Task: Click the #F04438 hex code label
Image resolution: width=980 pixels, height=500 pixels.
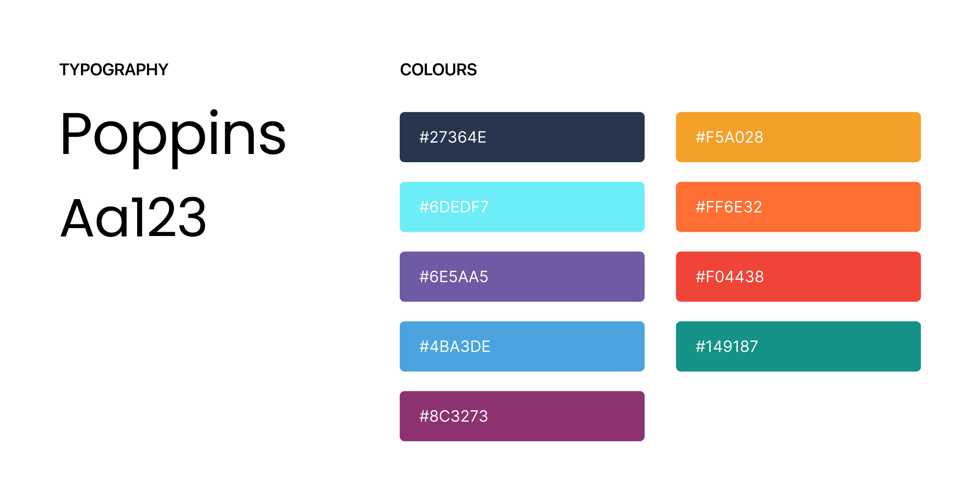Action: coord(730,277)
